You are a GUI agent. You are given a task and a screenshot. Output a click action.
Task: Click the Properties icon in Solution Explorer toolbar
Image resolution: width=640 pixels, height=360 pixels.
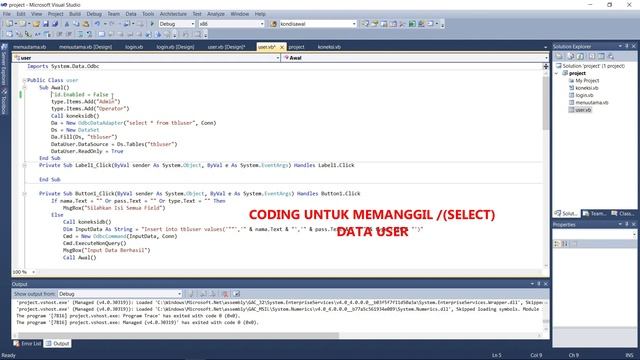(560, 56)
